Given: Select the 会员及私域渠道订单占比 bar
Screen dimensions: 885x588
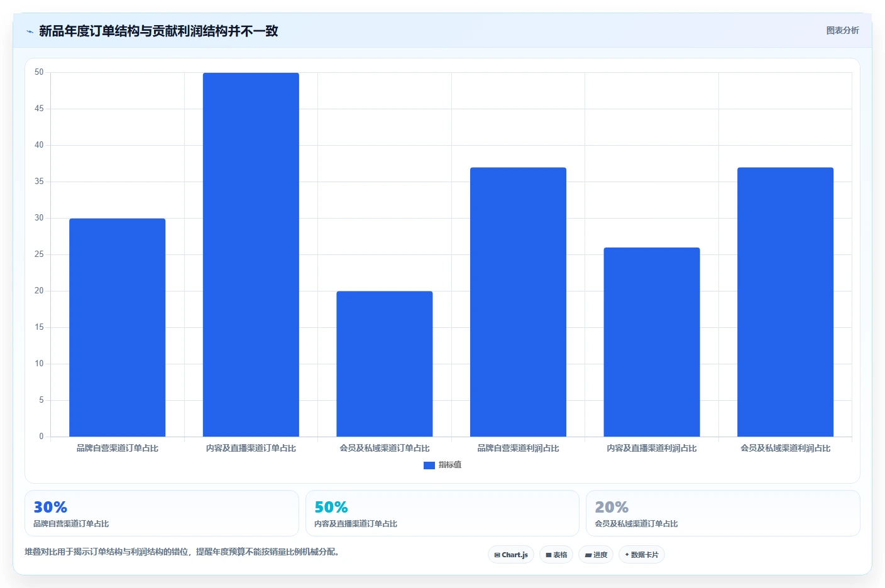Looking at the screenshot, I should (x=385, y=364).
